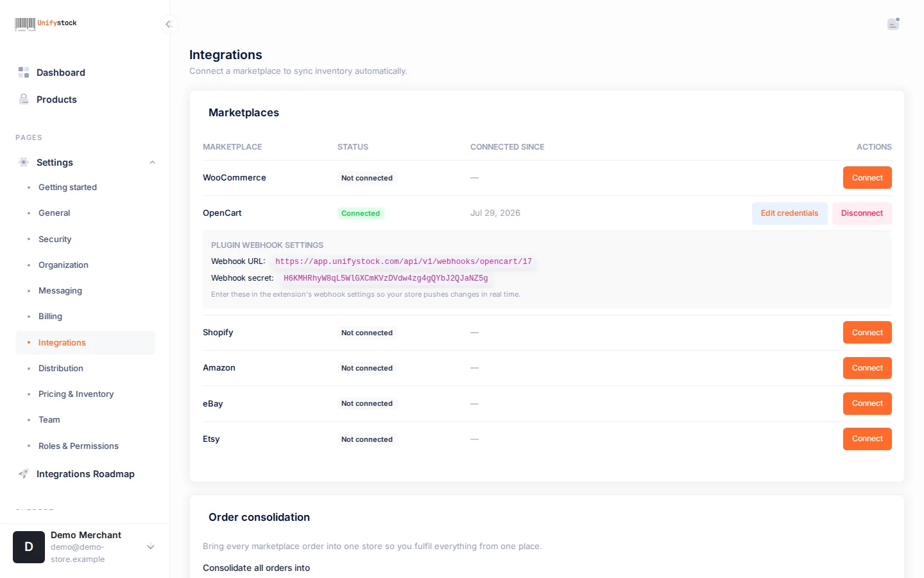The height and width of the screenshot is (578, 924).
Task: Open Security settings
Action: [55, 240]
